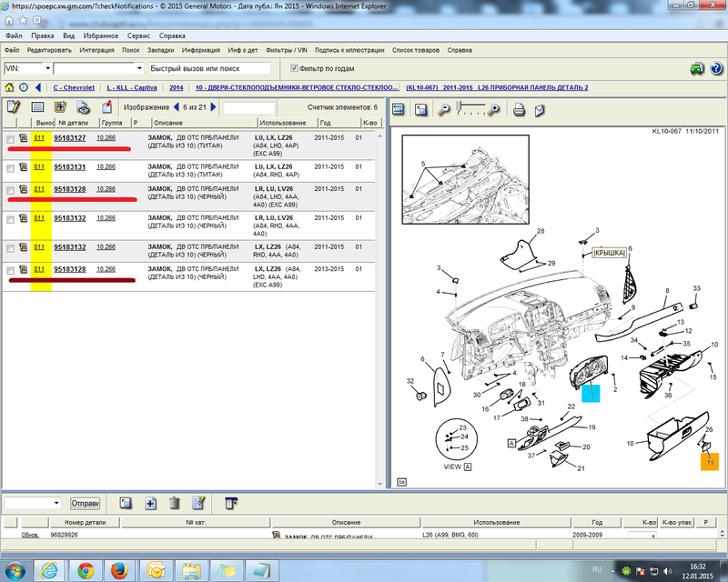The height and width of the screenshot is (582, 728).
Task: Tick the LX, LZ26 RHD row checkbox for 95183132
Action: (x=10, y=248)
